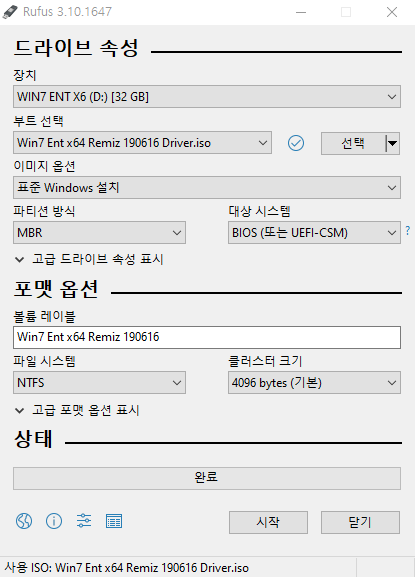Image resolution: width=415 pixels, height=577 pixels.
Task: Click the 드라이브 속성 heading
Action: tap(77, 48)
